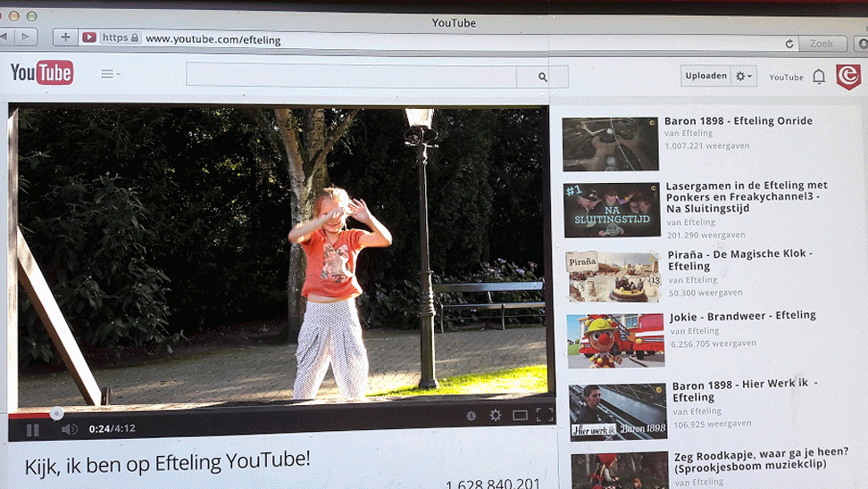Open Zeg Roodkapje, waar ga je heen? title

click(x=761, y=460)
